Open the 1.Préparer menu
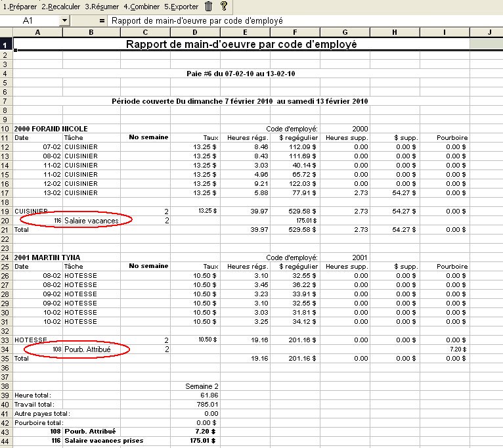 click(x=20, y=7)
